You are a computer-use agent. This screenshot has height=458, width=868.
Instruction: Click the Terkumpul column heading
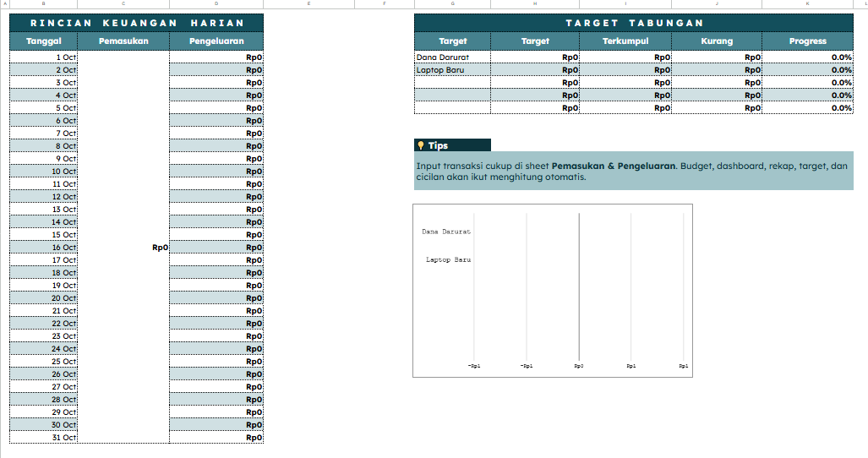pos(625,41)
